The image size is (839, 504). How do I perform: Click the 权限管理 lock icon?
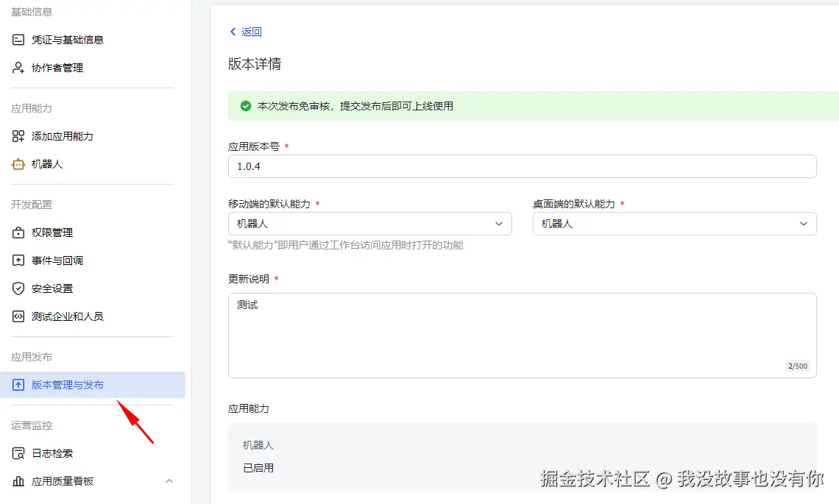(x=18, y=233)
